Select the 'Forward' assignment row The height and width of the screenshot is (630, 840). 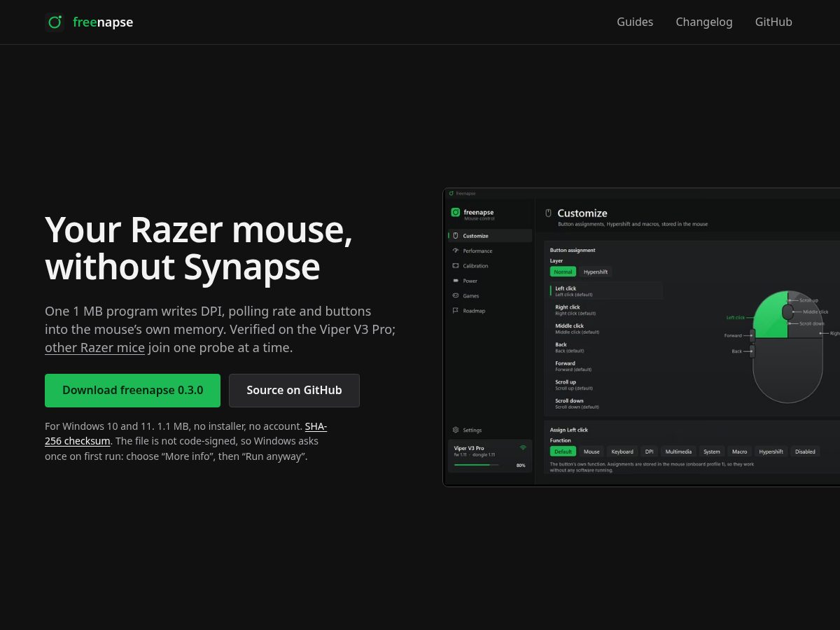coord(606,366)
